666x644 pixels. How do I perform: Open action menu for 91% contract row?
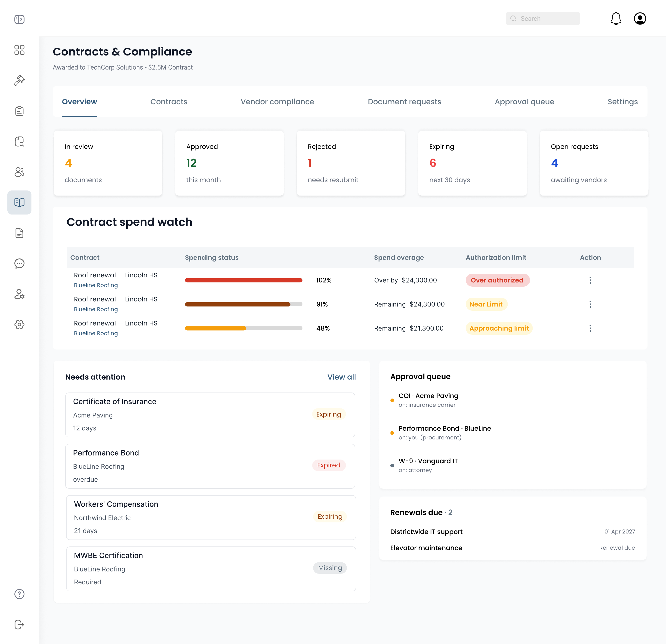point(590,304)
